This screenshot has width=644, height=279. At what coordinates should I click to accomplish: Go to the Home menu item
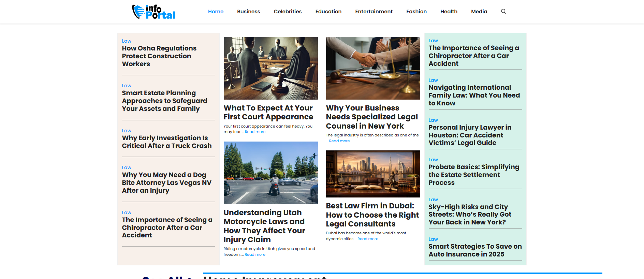(x=216, y=12)
